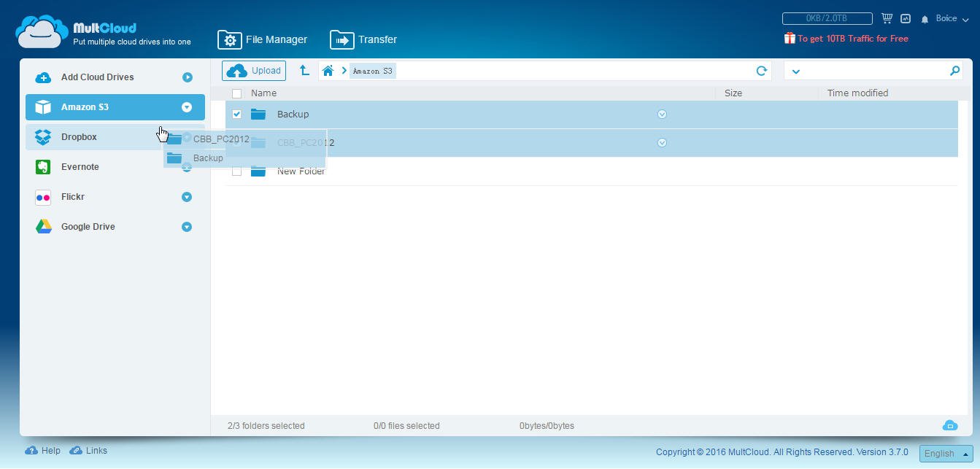Click the Evernote elephant icon
This screenshot has height=469, width=980.
coord(43,167)
